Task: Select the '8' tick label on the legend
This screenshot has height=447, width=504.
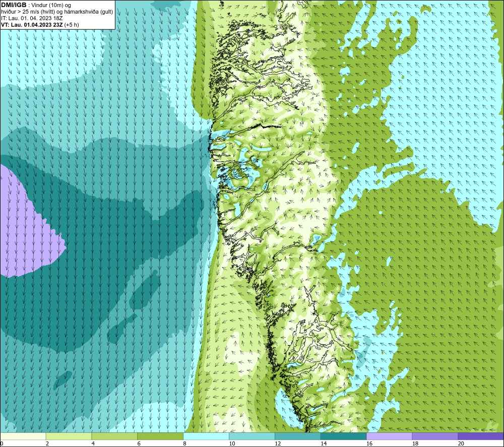Action: coord(184,443)
